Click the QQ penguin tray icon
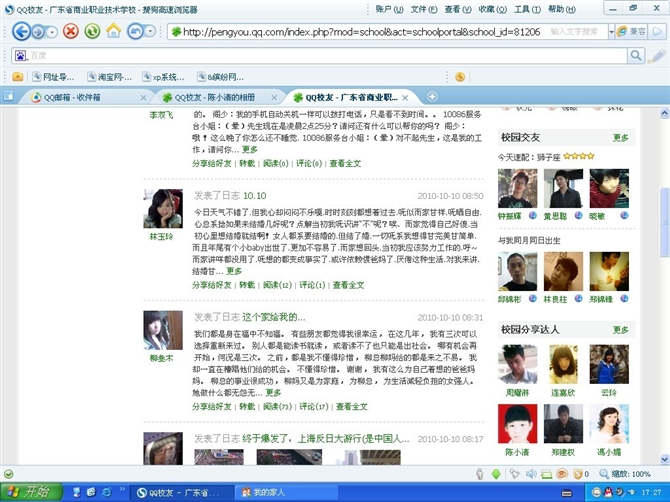Screen dimensions: 670x502 pos(608,493)
